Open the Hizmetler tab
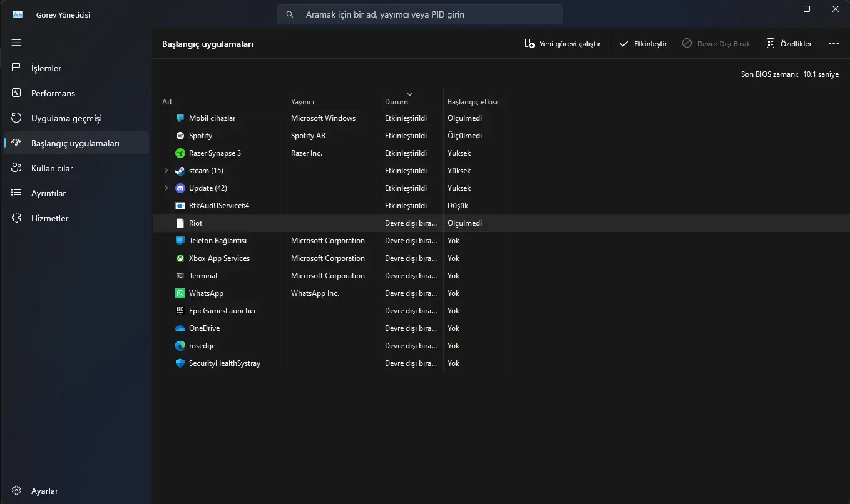Screen dimensions: 850x504 pos(76,218)
